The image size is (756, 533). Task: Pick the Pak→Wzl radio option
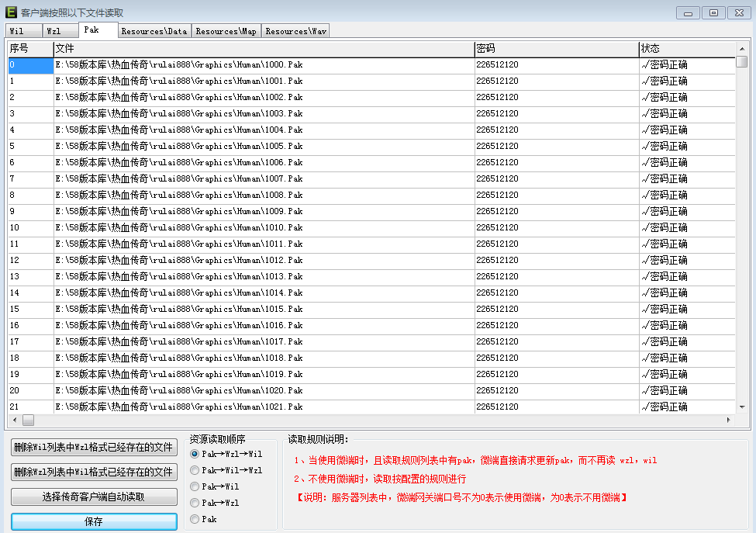(195, 503)
